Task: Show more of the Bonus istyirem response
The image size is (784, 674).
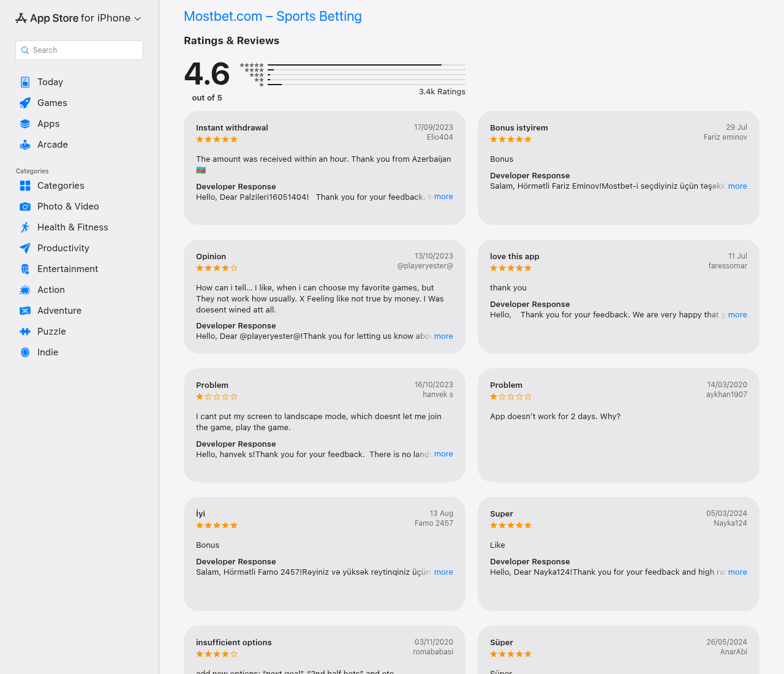Action: pos(737,186)
